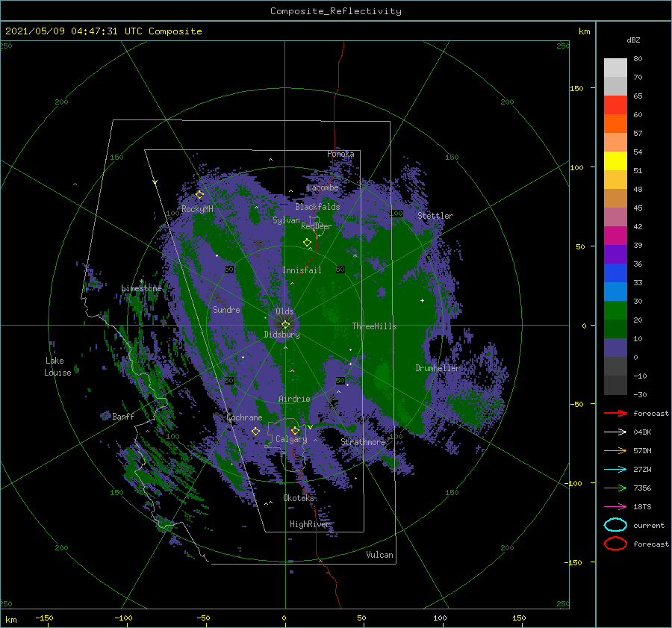Viewport: 672px width, 628px height.
Task: Click the red legend swatch below 65
Action: click(x=615, y=105)
